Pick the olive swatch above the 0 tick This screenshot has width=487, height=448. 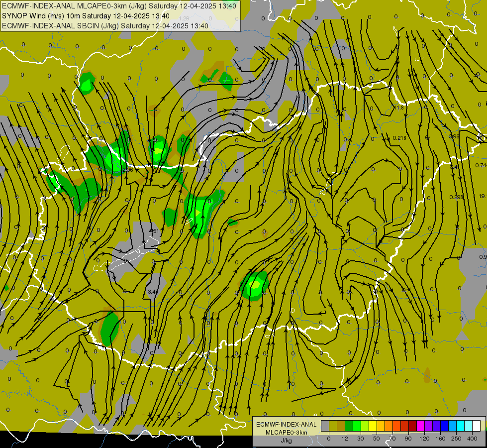[333, 426]
